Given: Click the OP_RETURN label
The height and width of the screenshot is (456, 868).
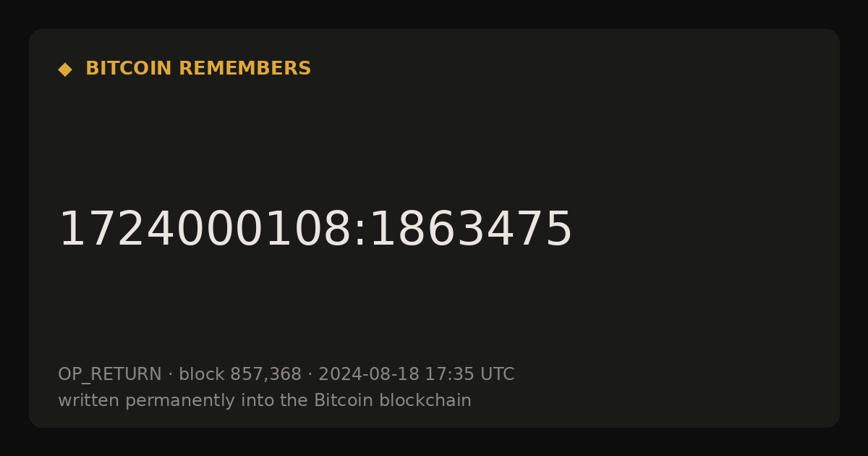Looking at the screenshot, I should point(110,375).
